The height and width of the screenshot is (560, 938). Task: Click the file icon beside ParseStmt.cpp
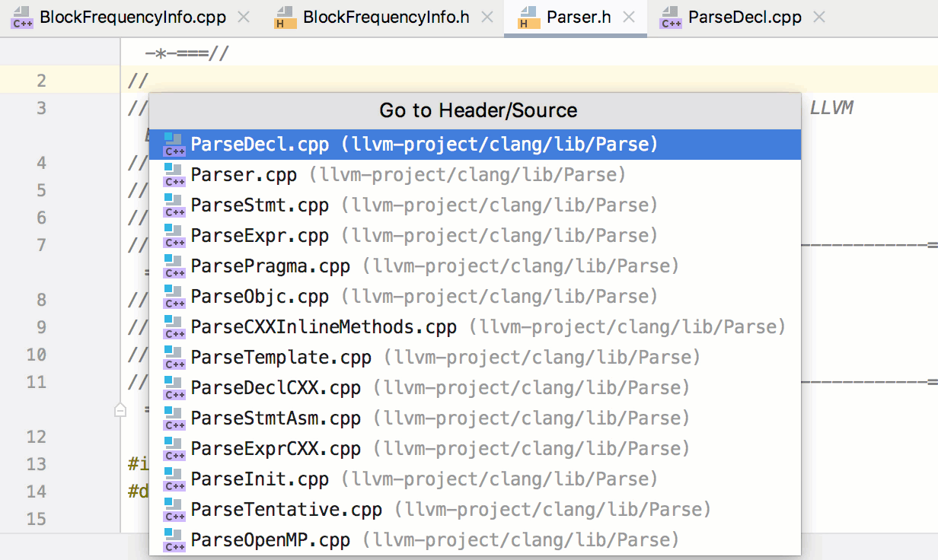click(174, 205)
